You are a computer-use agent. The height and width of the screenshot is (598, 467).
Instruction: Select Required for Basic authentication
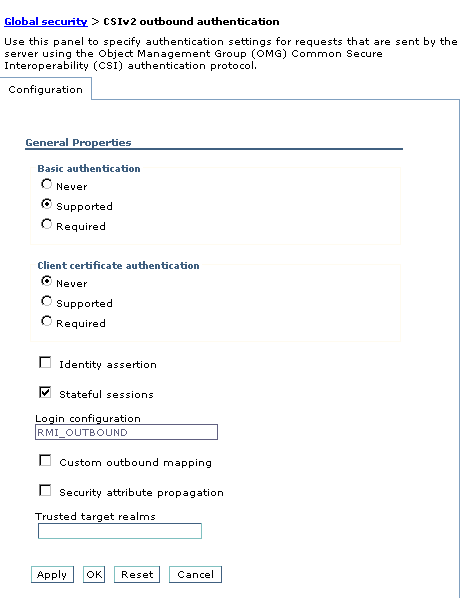coord(46,224)
